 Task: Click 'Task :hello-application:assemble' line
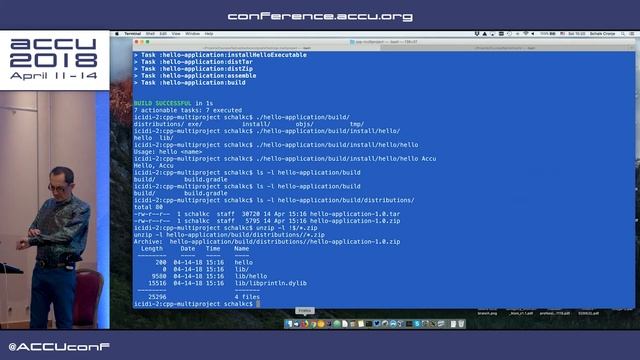(195, 76)
